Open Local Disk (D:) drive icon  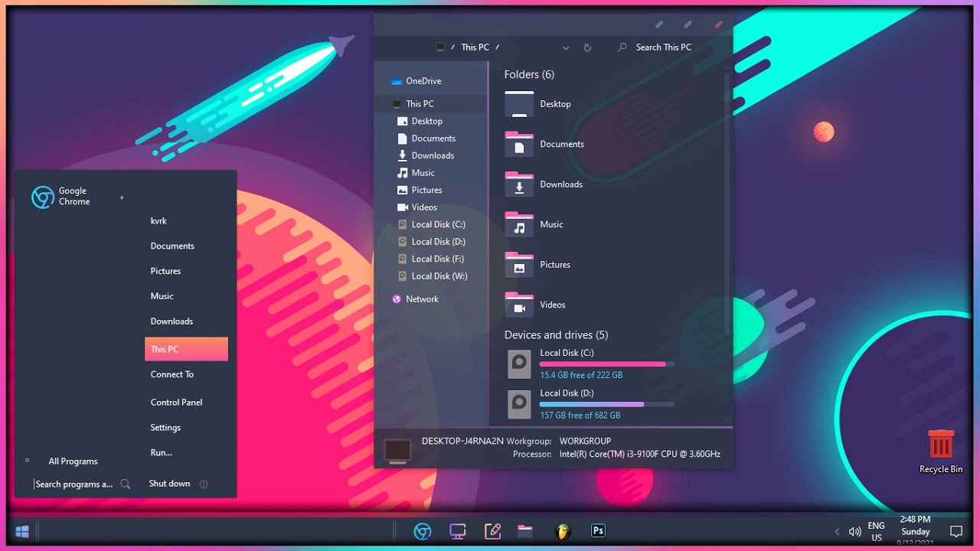520,404
